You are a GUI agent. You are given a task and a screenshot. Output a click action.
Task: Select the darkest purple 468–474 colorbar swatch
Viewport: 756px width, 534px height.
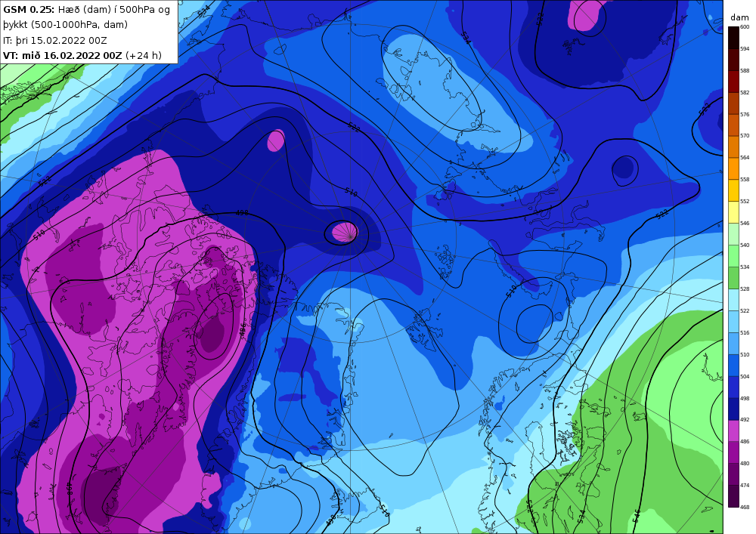(x=733, y=496)
